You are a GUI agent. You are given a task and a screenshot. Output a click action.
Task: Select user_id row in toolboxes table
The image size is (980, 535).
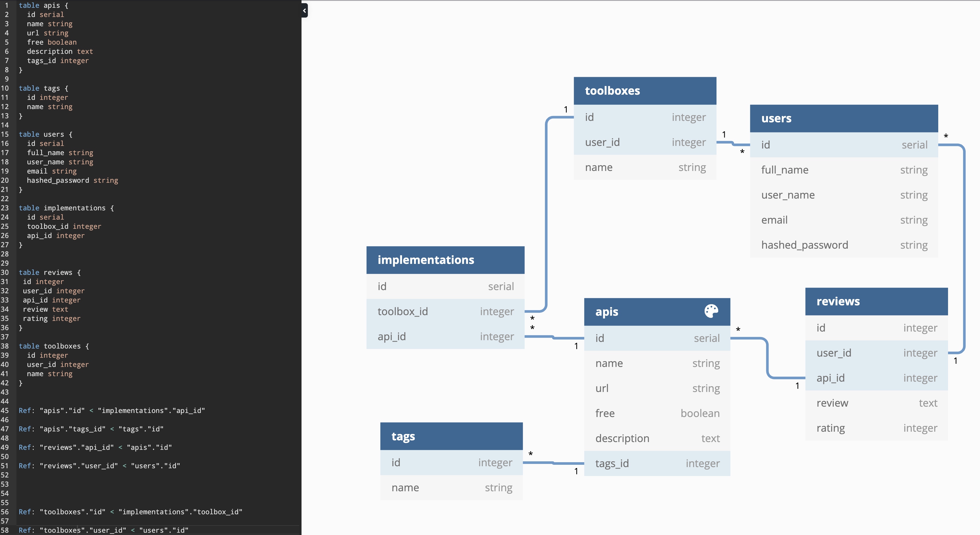click(x=645, y=142)
